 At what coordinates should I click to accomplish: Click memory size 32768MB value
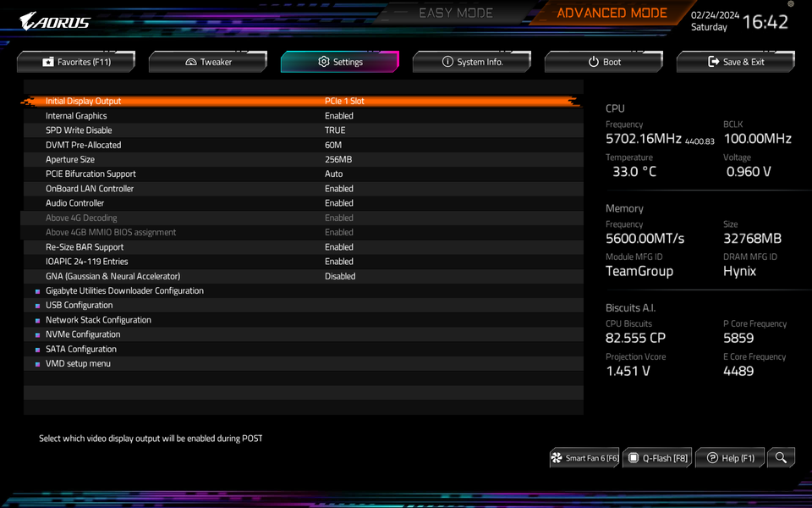point(753,239)
